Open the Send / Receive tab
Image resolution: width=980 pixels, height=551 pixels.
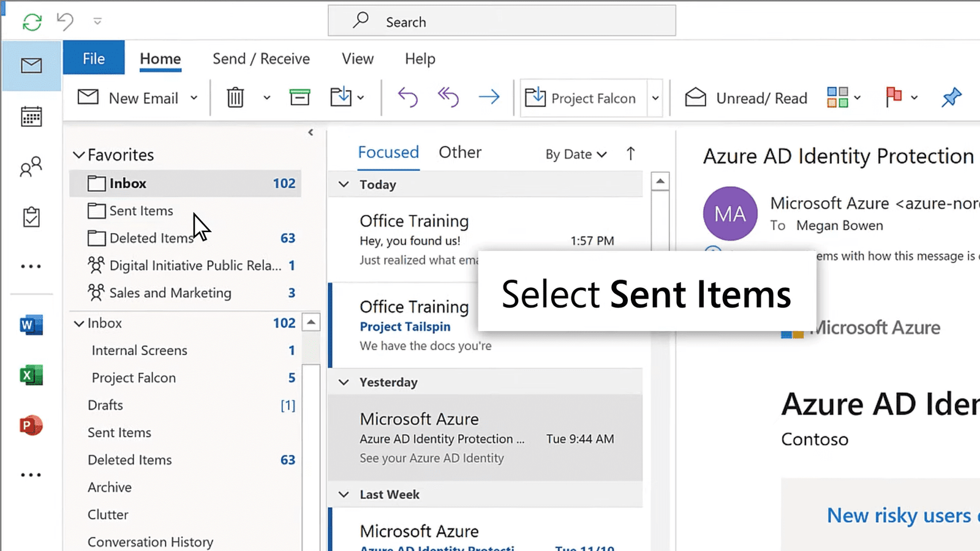point(261,59)
